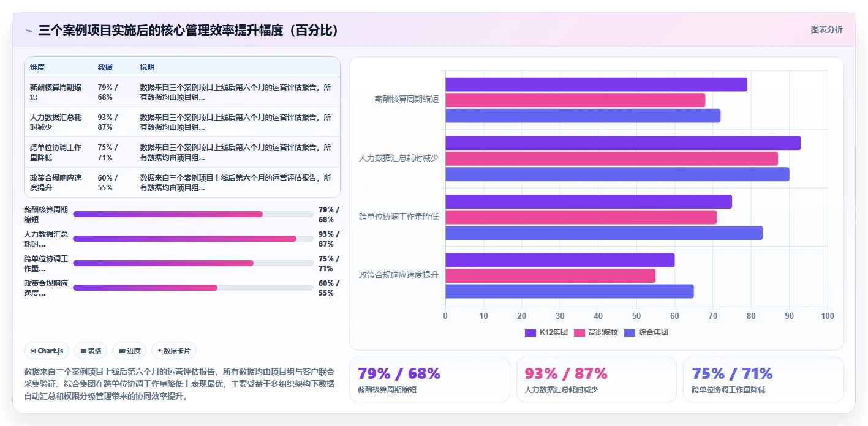Click the 79% / 68% value in the table
Image resolution: width=868 pixels, height=426 pixels.
108,92
